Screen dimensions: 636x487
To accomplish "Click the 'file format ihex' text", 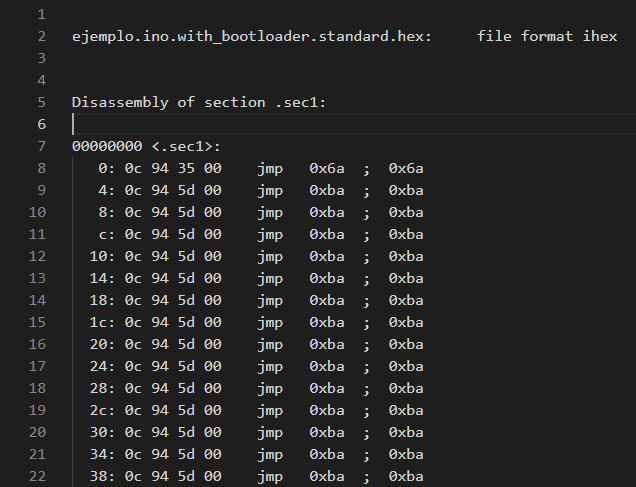I will [x=546, y=37].
